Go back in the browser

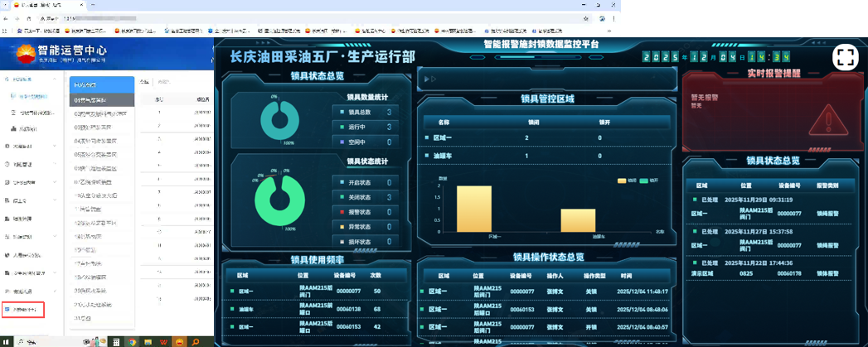6,18
